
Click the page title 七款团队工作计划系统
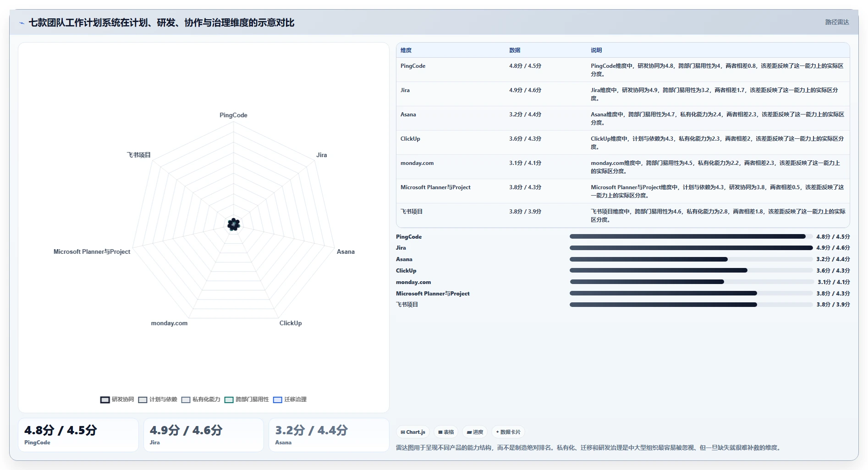point(161,23)
